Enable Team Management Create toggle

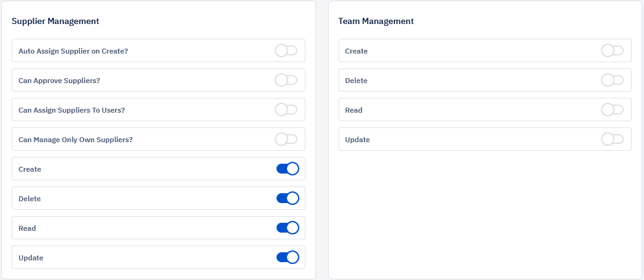tap(613, 51)
